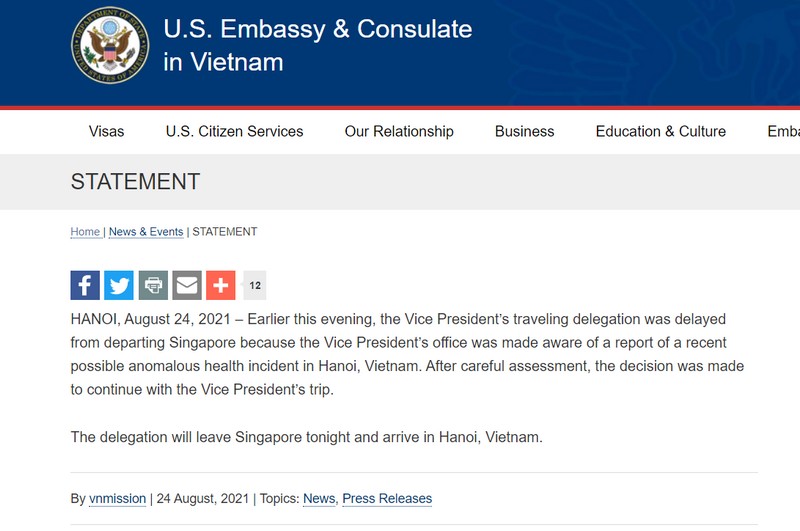Open the Education & Culture menu
The image size is (800, 531).
click(x=661, y=132)
